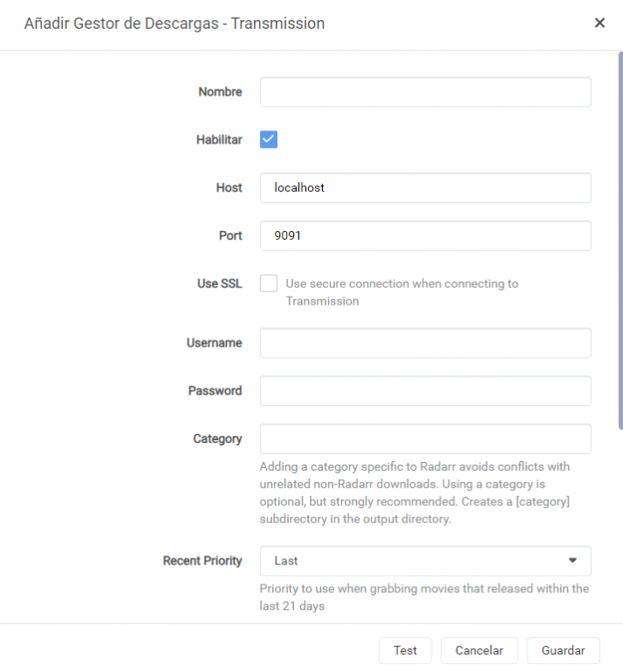Click the Recent Priority dropdown arrow
This screenshot has width=623, height=672.
(573, 560)
